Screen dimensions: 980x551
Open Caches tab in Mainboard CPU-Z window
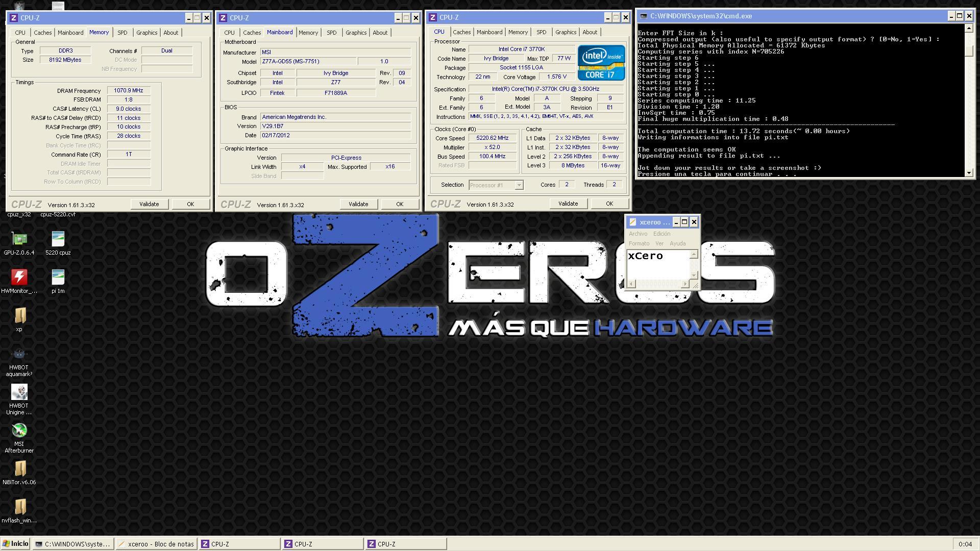pyautogui.click(x=252, y=33)
